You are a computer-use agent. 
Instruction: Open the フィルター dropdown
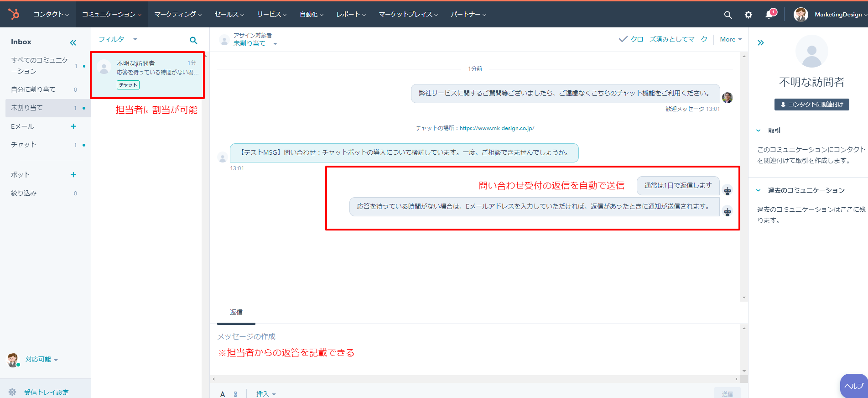[x=118, y=39]
